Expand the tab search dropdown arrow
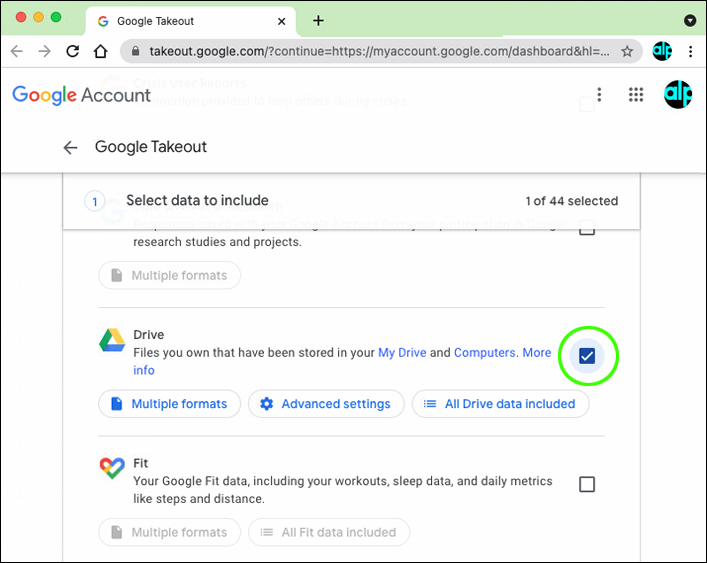The image size is (707, 563). tap(690, 20)
